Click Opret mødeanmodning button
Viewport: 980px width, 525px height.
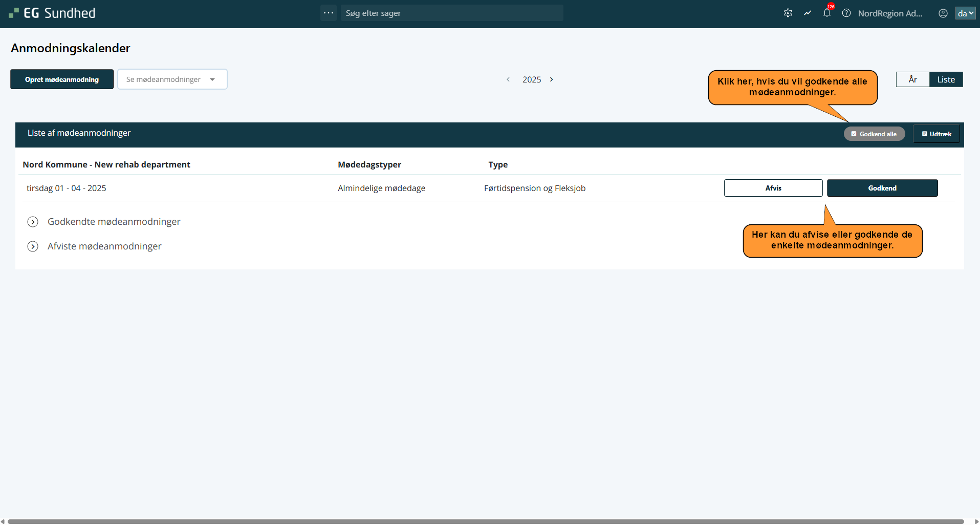(62, 79)
